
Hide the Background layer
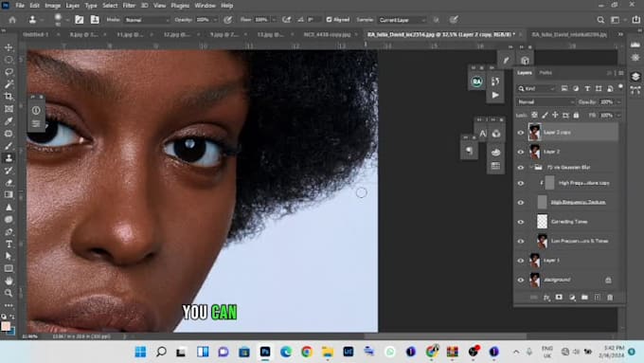(x=521, y=280)
